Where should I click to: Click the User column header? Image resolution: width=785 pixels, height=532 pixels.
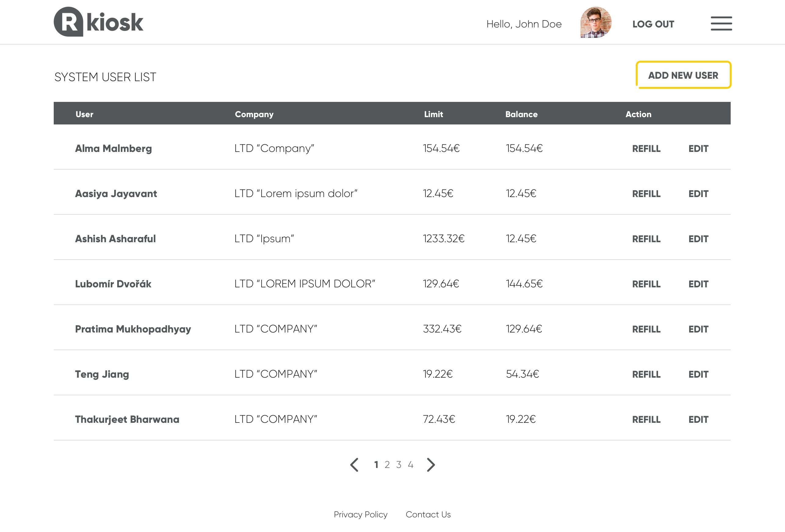(85, 114)
